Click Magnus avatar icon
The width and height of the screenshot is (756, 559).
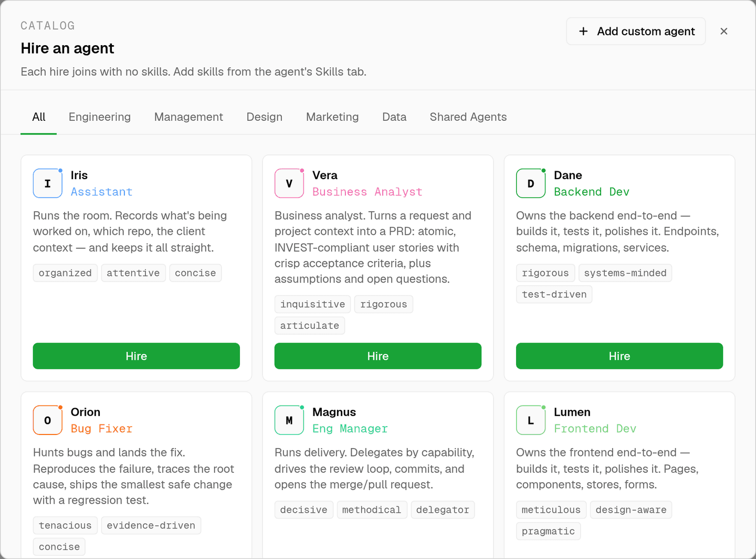[x=289, y=420]
